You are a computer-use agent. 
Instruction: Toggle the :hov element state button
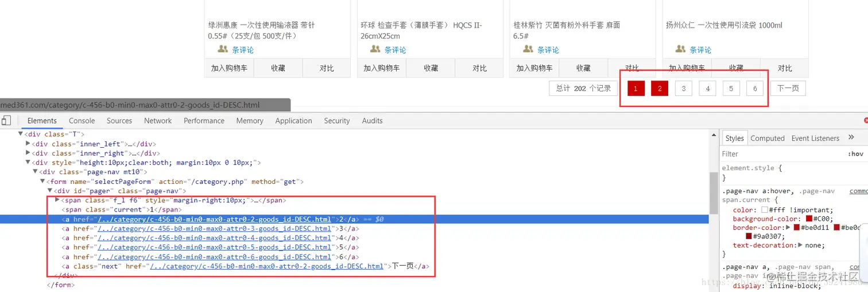pyautogui.click(x=855, y=154)
